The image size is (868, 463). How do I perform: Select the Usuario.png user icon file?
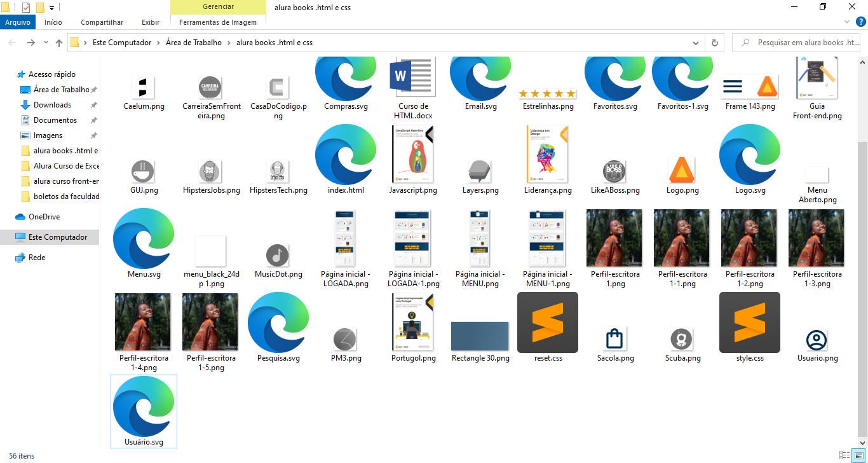tap(817, 339)
